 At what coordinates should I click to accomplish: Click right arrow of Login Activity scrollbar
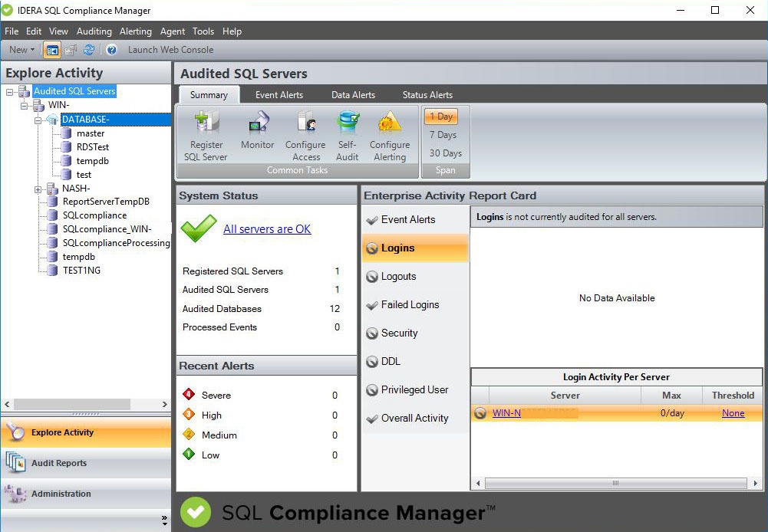(x=755, y=483)
